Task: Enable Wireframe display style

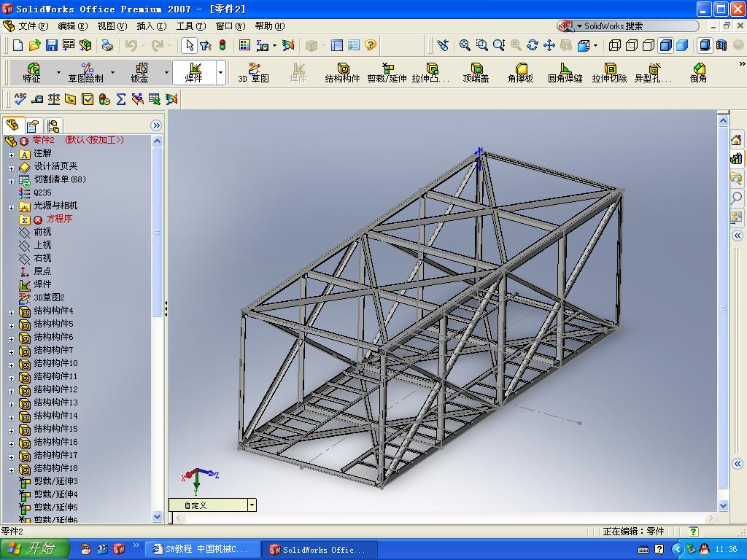Action: [615, 45]
